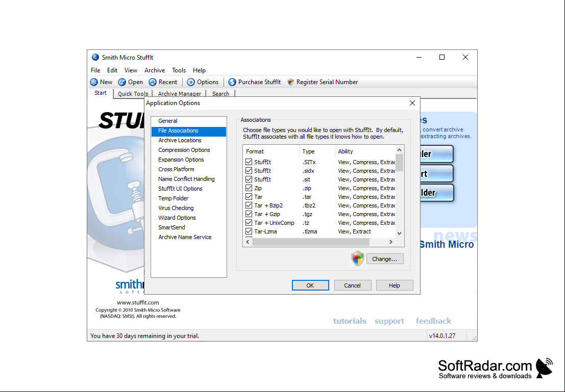565x392 pixels.
Task: Uncheck the StuffIt .SITx association
Action: coord(249,162)
